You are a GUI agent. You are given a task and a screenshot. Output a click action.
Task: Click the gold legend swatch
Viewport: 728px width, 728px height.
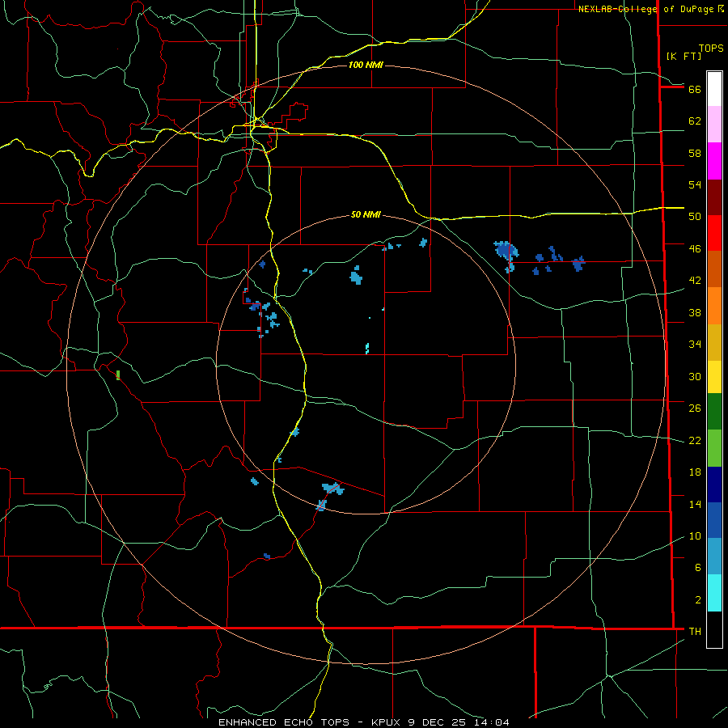point(714,342)
